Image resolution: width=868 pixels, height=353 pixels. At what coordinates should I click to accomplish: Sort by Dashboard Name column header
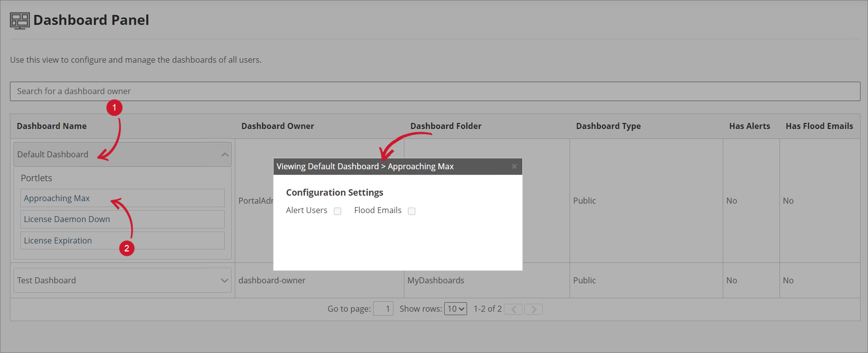[x=52, y=126]
